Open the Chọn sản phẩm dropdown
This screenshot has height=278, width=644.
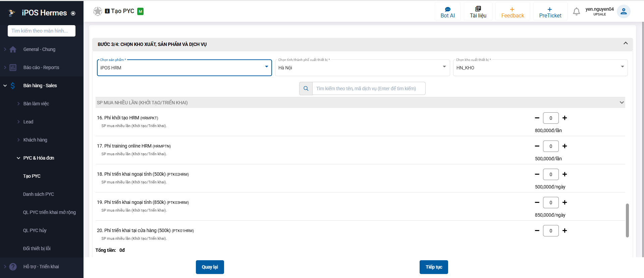(x=184, y=68)
